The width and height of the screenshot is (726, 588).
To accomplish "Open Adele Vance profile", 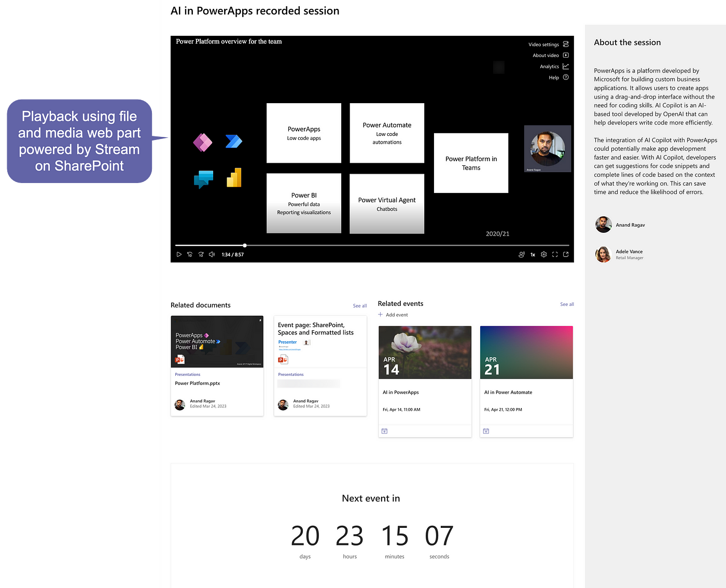I will pyautogui.click(x=629, y=251).
